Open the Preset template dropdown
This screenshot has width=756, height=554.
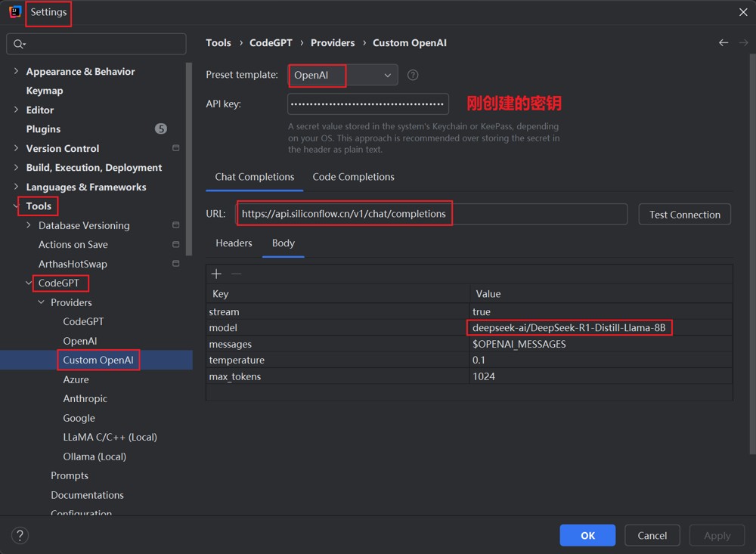point(342,76)
